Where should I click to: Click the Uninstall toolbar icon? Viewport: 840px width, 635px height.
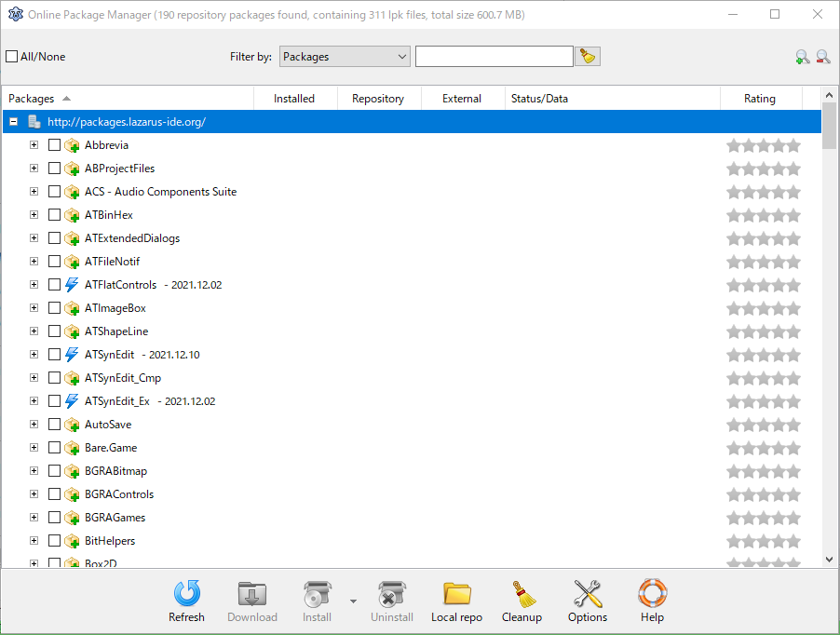click(392, 594)
